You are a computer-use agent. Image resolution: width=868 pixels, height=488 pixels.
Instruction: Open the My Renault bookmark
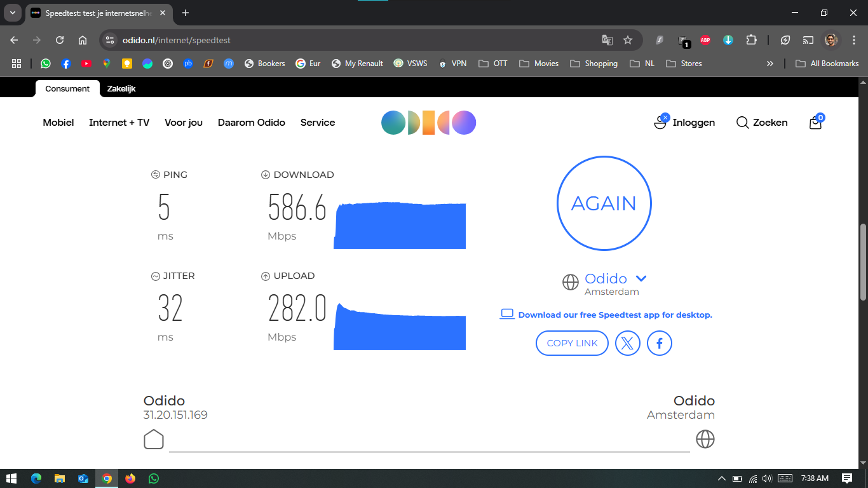[357, 64]
